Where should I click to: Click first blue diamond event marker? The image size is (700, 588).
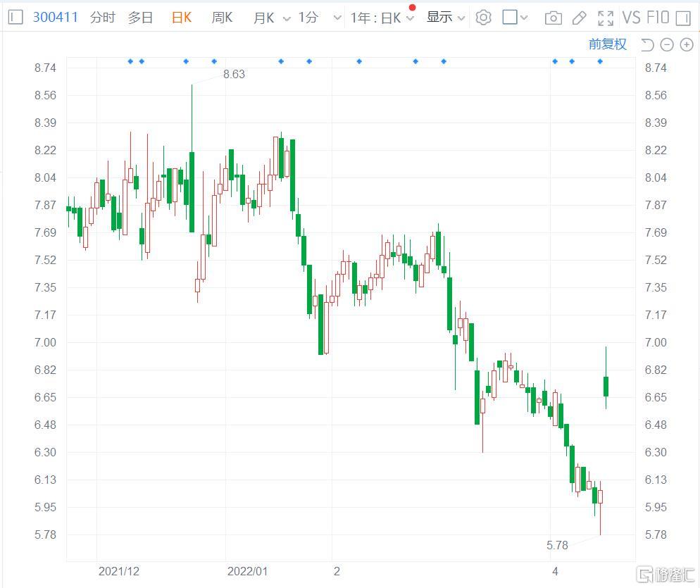click(x=130, y=61)
